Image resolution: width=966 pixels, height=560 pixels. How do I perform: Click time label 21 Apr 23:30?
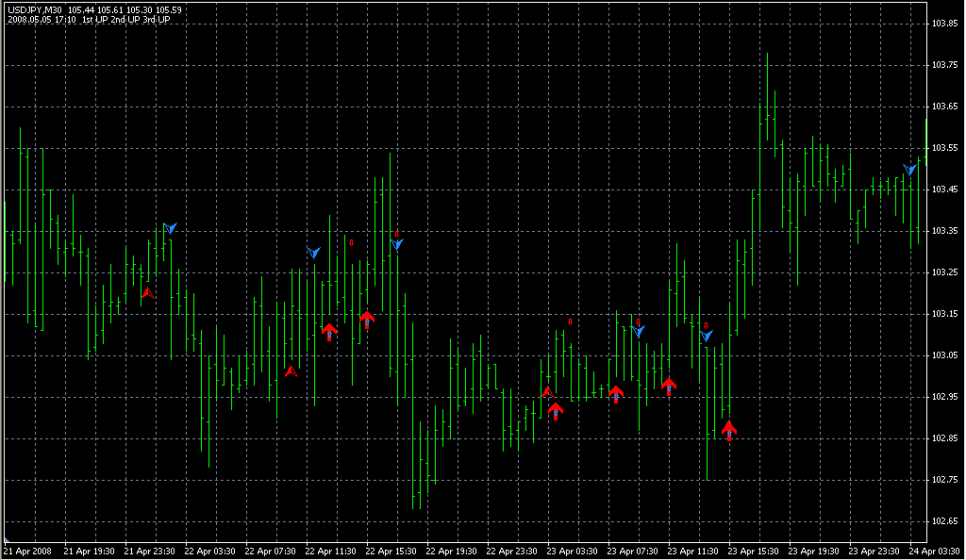[x=149, y=552]
